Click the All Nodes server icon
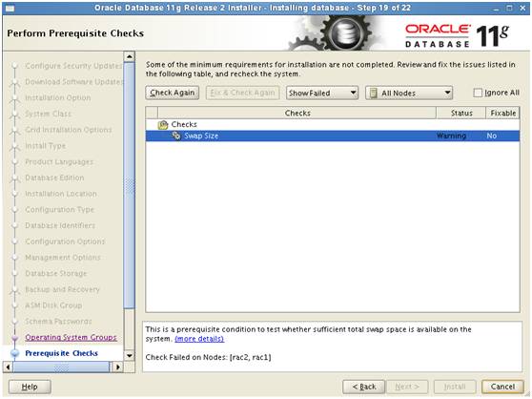 (x=373, y=93)
